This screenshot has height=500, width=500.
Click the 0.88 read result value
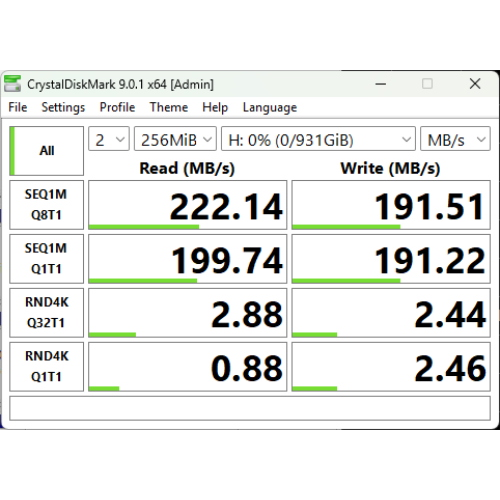tap(187, 367)
